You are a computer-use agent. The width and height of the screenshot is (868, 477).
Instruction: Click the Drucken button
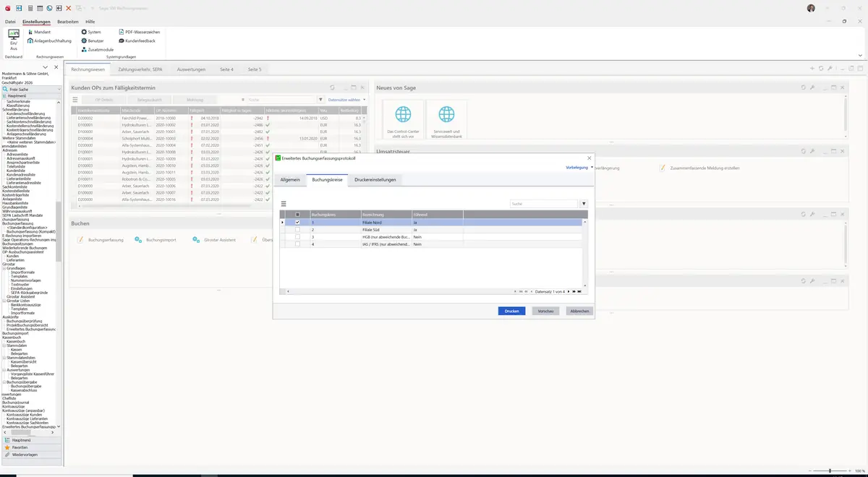click(511, 311)
